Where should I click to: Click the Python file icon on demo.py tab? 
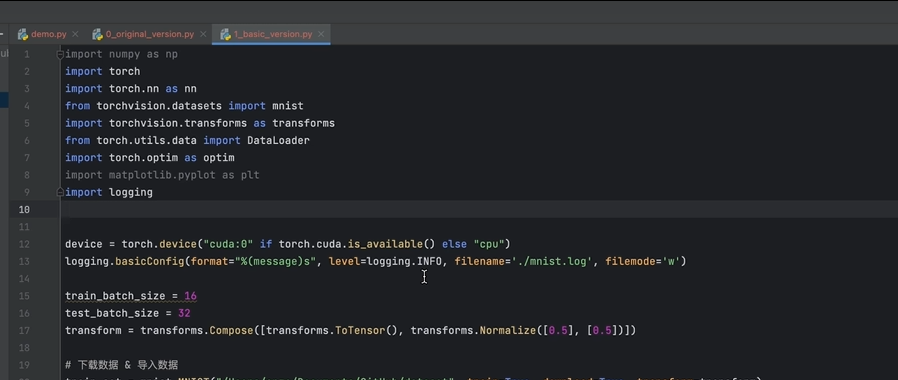coord(23,34)
